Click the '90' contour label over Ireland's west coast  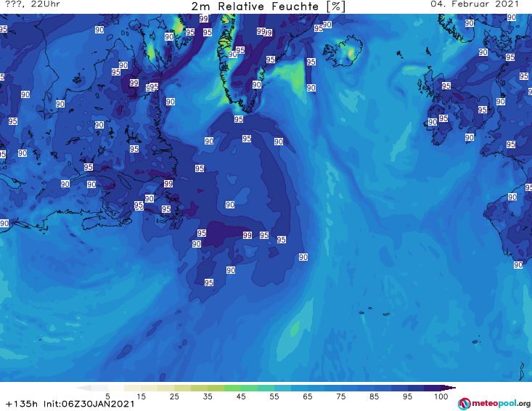[433, 122]
